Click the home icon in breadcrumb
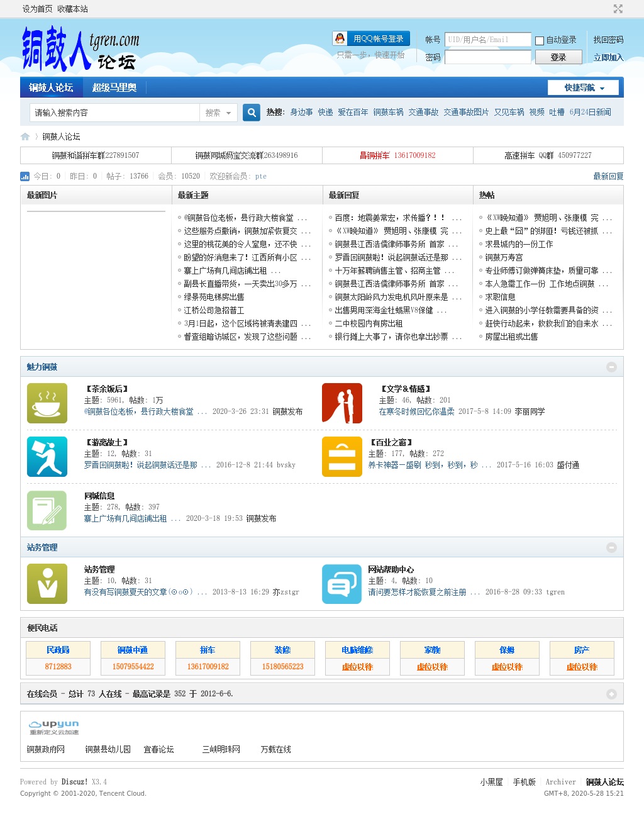 coord(25,137)
